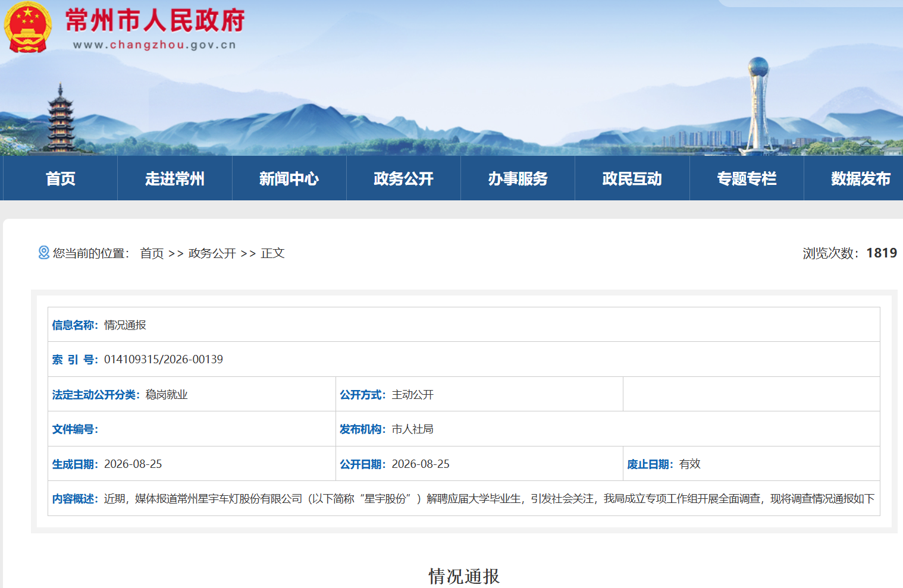
Task: Click 有效 under 废止日期
Action: 690,464
